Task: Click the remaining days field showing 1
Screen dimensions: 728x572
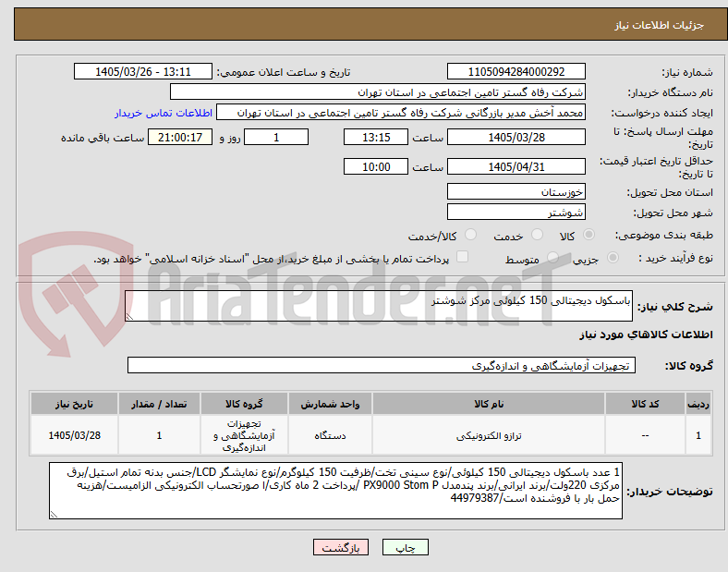Action: pyautogui.click(x=276, y=138)
